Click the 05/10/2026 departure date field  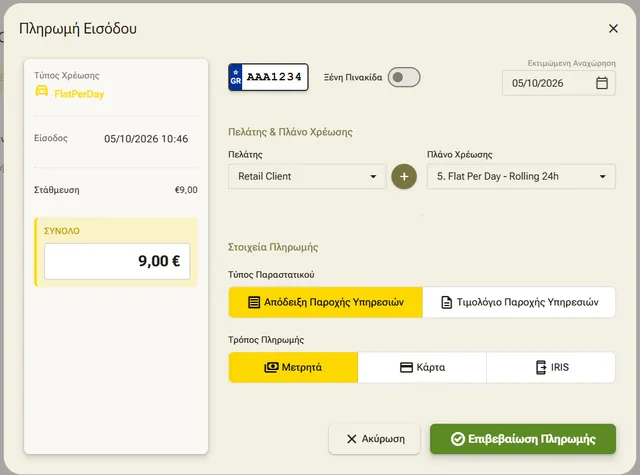click(558, 83)
